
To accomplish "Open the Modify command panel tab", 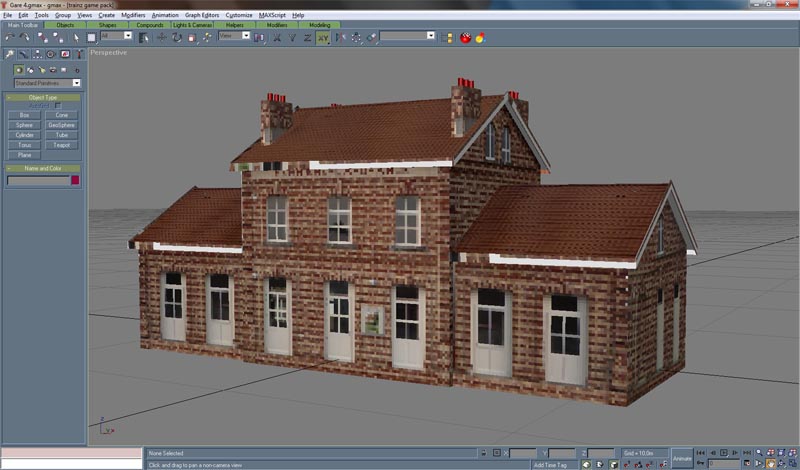I will (22, 54).
